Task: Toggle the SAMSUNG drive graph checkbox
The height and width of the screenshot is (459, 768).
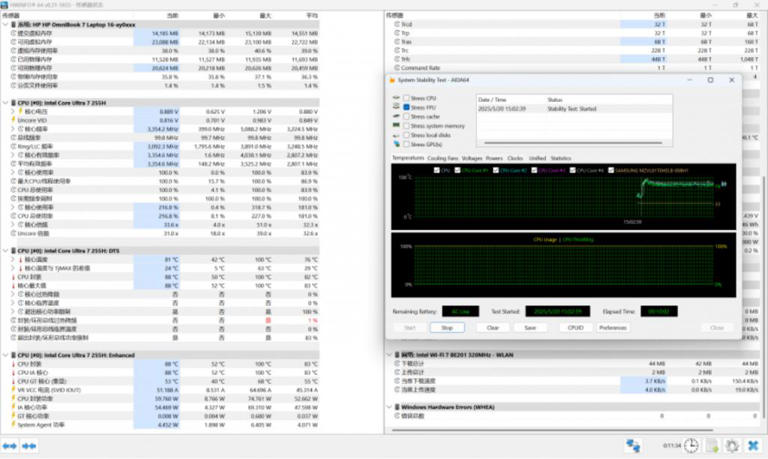Action: [611, 170]
